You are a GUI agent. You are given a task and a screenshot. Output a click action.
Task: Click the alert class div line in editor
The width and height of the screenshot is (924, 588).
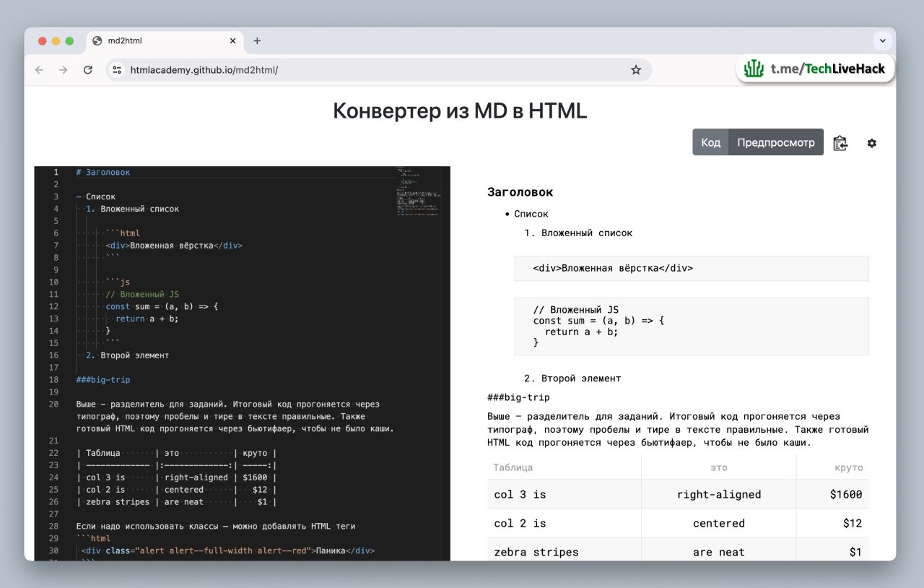228,550
